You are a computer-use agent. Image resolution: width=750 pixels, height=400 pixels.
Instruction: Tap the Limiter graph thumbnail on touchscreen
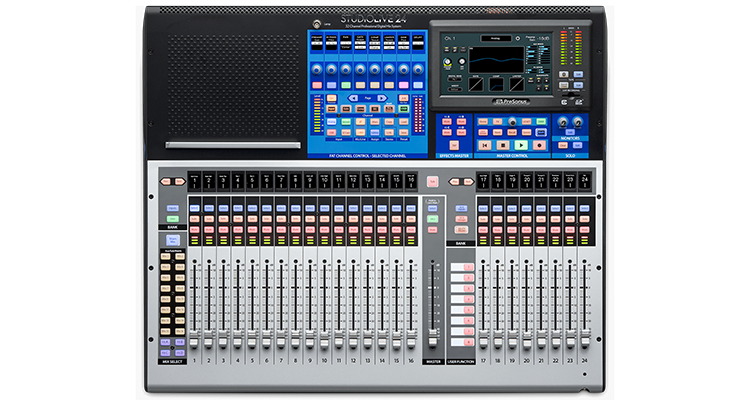[517, 84]
